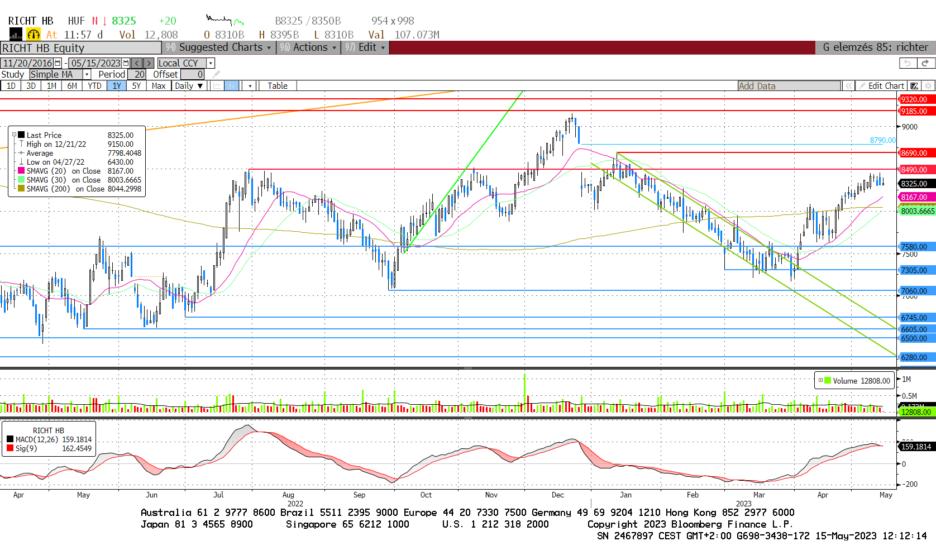Viewport: 936px width, 560px height.
Task: Click the intraday sparkline mini chart
Action: click(x=225, y=21)
